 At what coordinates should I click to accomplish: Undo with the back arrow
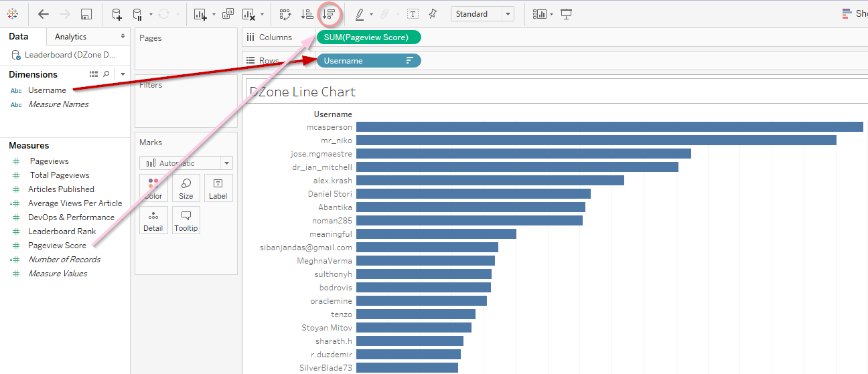[44, 13]
